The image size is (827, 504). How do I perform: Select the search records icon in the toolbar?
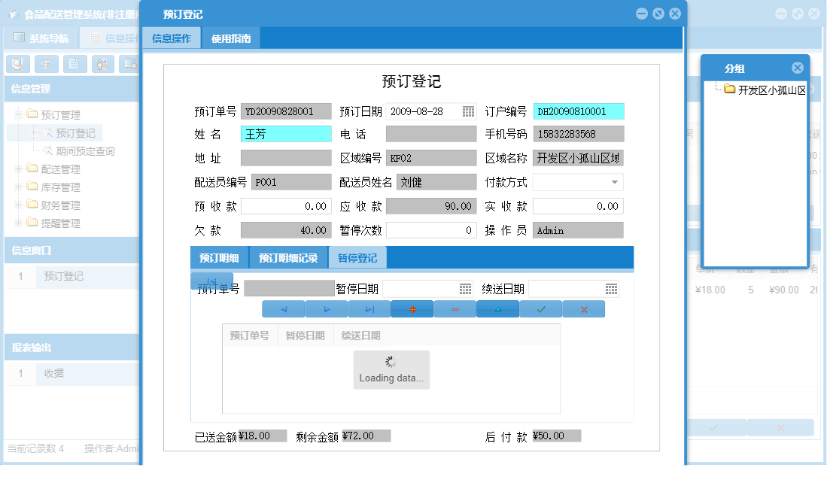[x=17, y=64]
